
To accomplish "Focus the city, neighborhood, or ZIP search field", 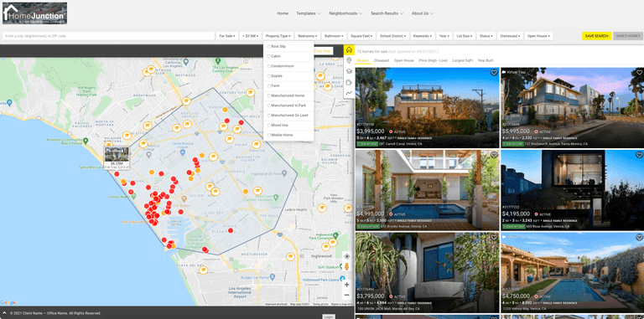I will pyautogui.click(x=108, y=36).
